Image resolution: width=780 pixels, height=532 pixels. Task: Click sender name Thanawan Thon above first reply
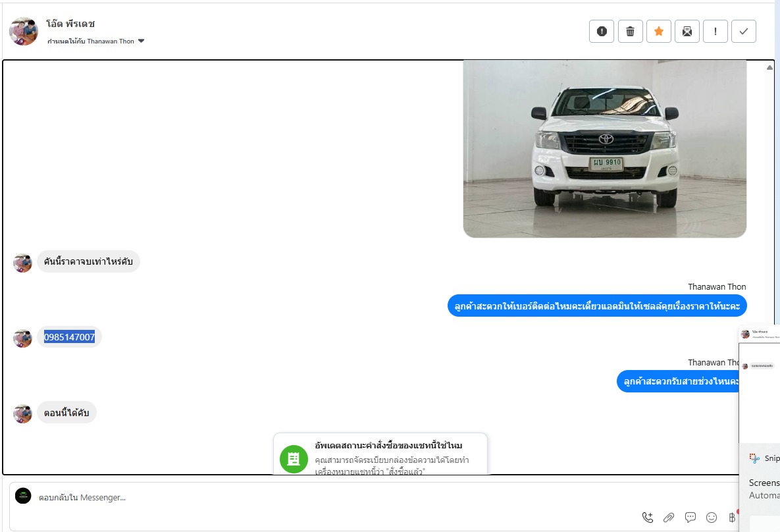click(717, 286)
